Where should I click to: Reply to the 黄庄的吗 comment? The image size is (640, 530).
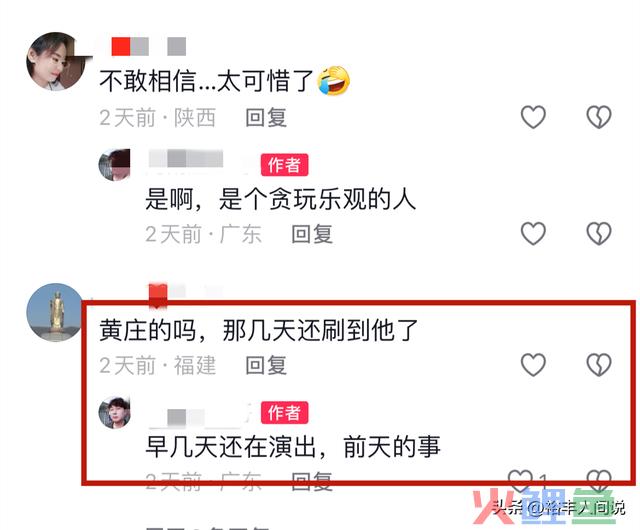[x=266, y=365]
